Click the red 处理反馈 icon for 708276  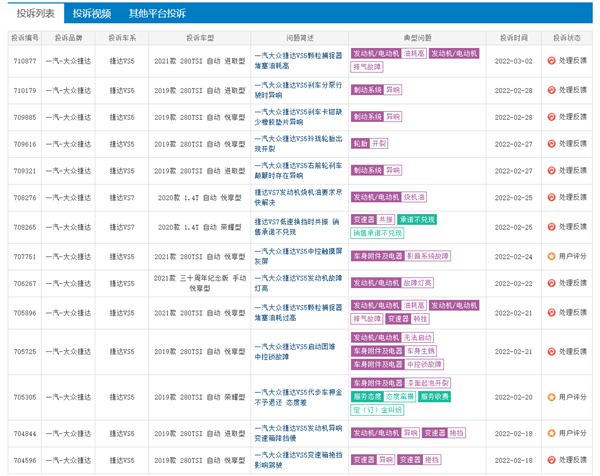[551, 197]
